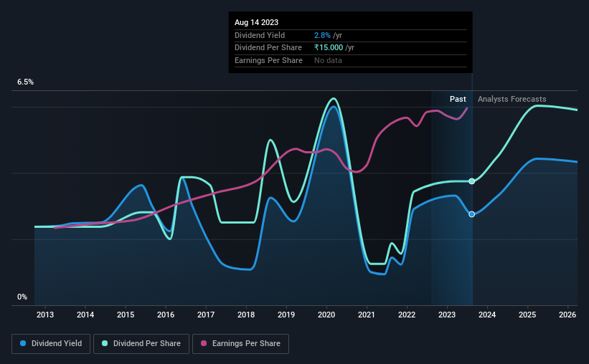589x364 pixels.
Task: Click the pink Earnings Per Share legend dot
Action: (204, 343)
